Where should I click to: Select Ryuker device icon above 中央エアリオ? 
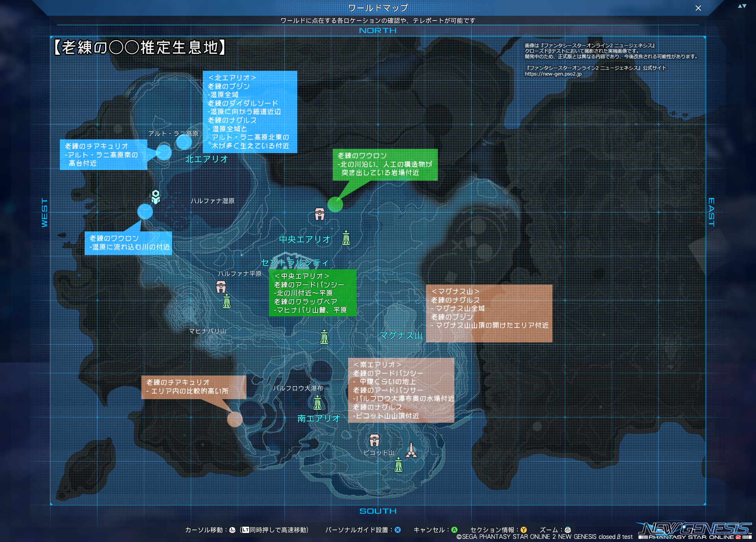320,214
